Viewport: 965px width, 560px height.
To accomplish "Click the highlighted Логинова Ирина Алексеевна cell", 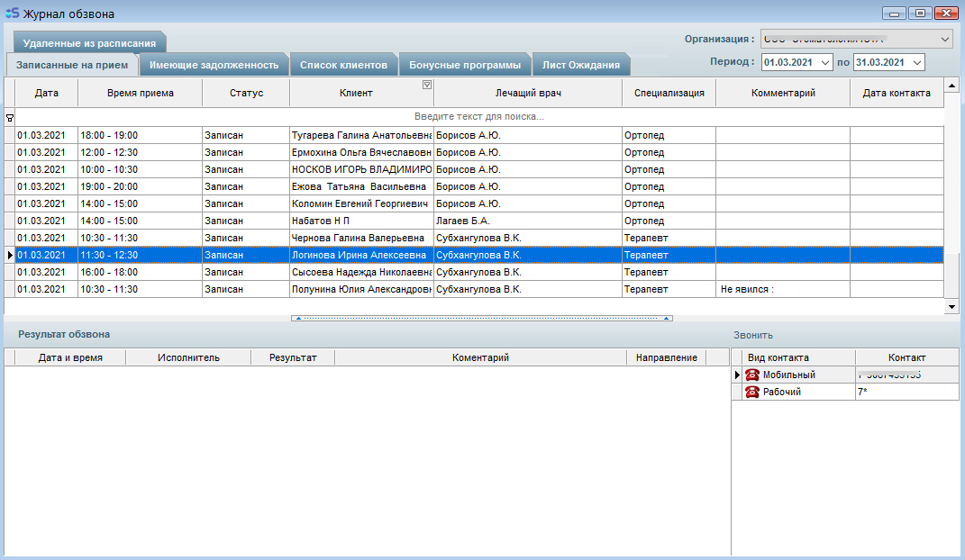I will [361, 255].
